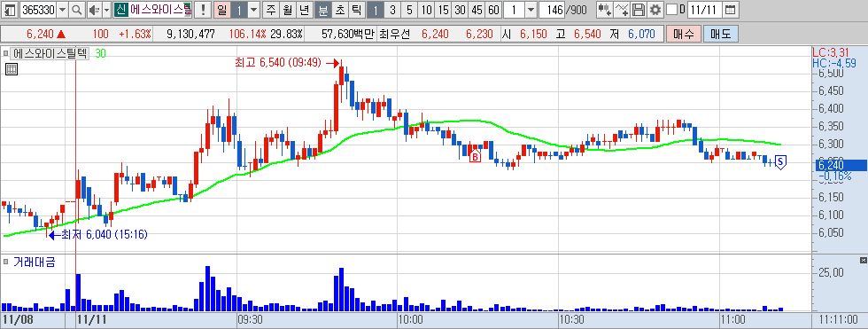Click the 매수 buy button
Screen dimensions: 868x329
pyautogui.click(x=684, y=34)
